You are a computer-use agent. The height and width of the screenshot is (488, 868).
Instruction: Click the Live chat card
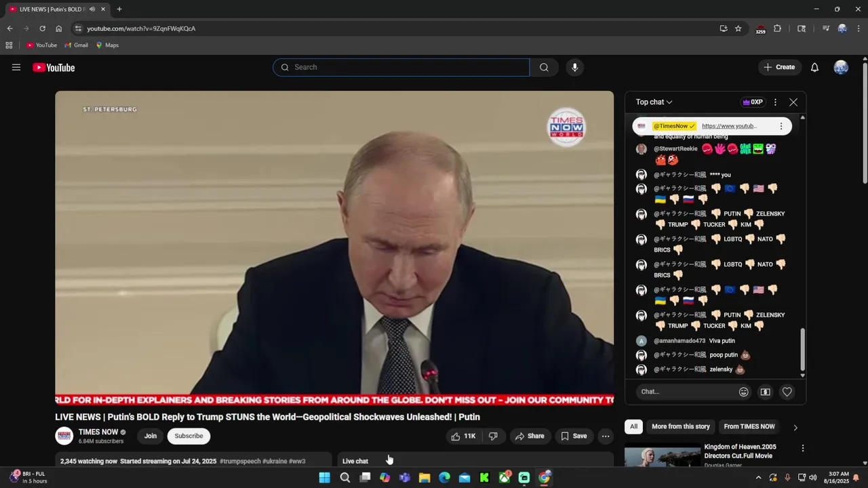pyautogui.click(x=475, y=461)
